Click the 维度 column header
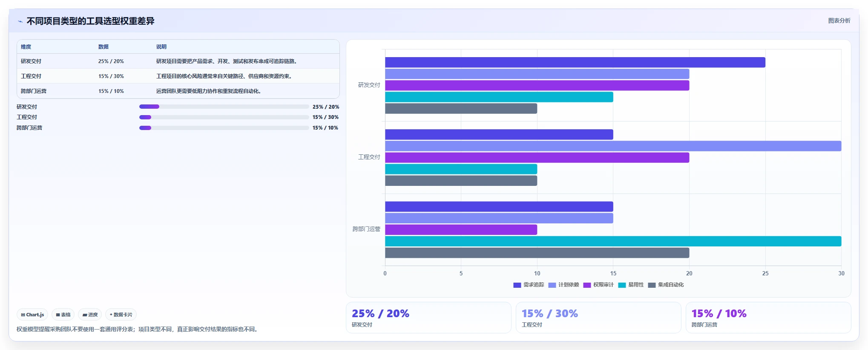 (26, 47)
